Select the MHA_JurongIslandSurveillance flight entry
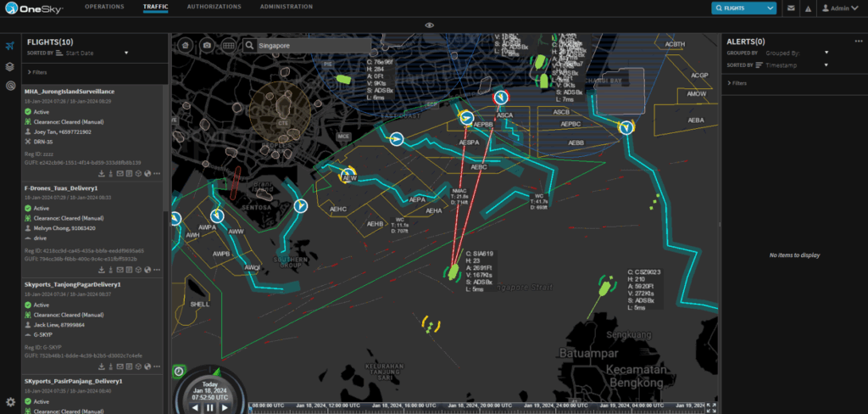 [70, 91]
